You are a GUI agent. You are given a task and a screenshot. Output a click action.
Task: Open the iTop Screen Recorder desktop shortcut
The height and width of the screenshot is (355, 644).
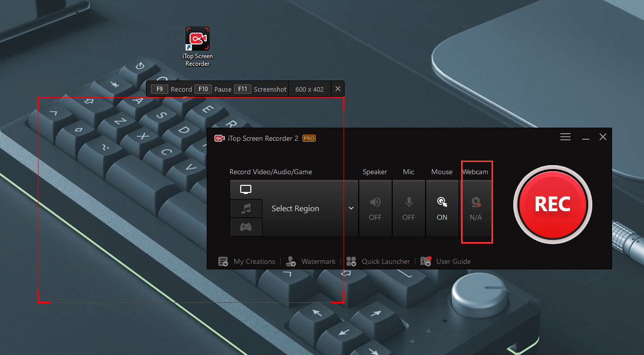click(x=198, y=47)
